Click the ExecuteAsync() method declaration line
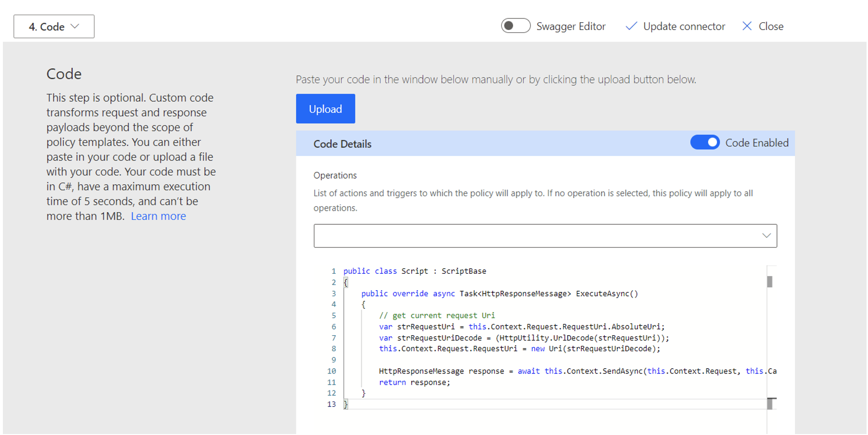This screenshot has height=435, width=868. (499, 294)
